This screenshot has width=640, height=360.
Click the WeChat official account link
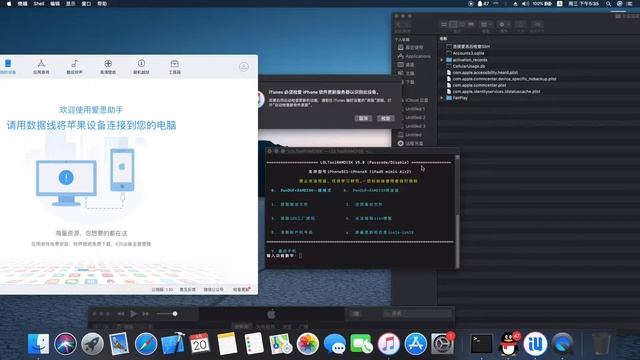pos(213,289)
